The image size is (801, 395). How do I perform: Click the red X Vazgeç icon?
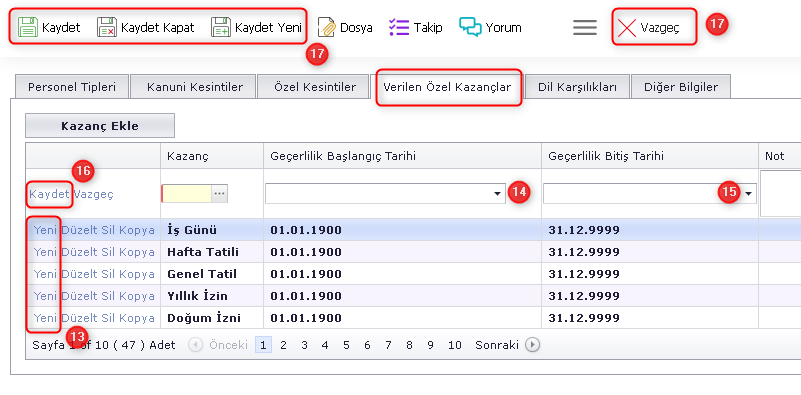coord(626,28)
